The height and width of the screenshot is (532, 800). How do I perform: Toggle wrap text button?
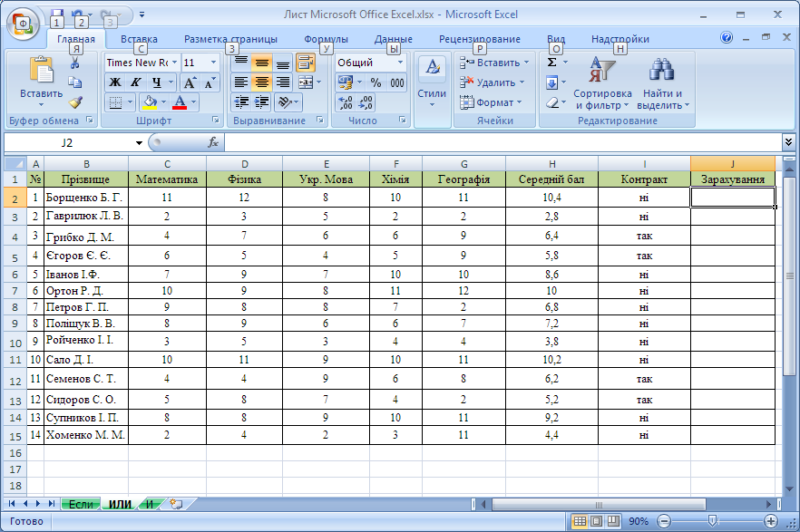pyautogui.click(x=305, y=63)
